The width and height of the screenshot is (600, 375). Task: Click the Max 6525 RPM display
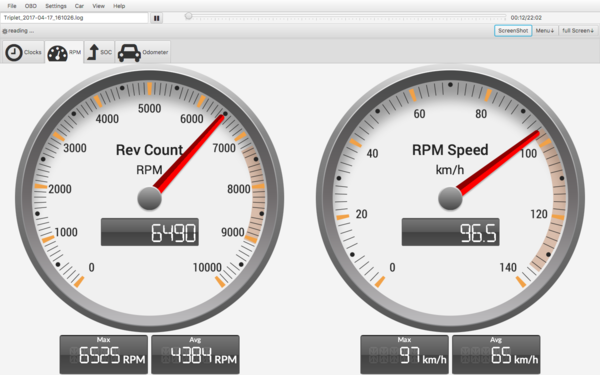tap(104, 354)
